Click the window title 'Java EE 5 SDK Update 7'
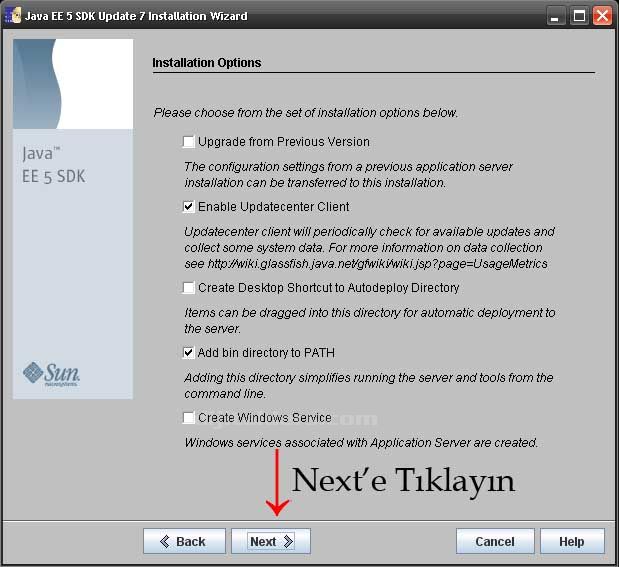This screenshot has width=619, height=567. [x=136, y=16]
